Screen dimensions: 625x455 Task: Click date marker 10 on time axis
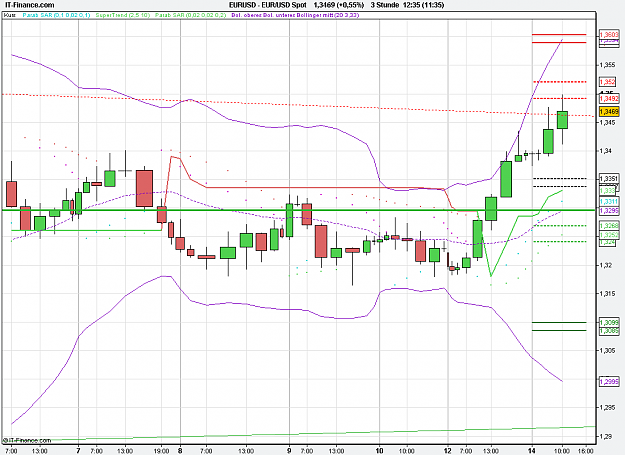(x=379, y=451)
